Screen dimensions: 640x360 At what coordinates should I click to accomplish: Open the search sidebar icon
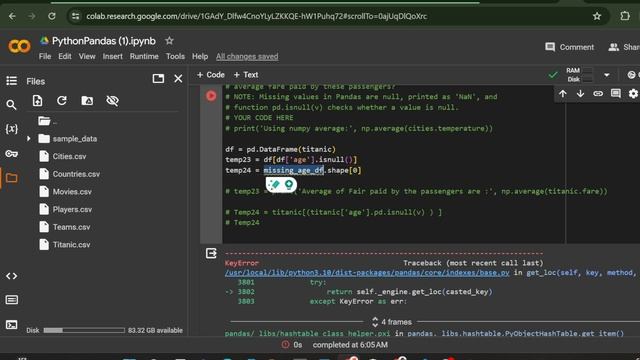click(x=11, y=105)
